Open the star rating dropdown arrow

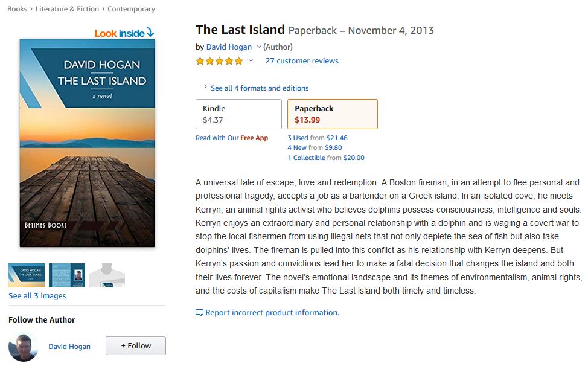click(x=251, y=61)
